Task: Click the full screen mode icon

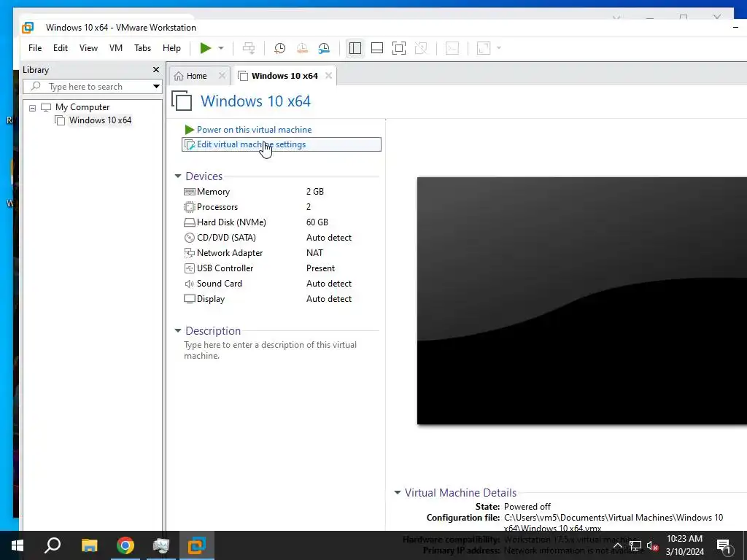Action: (x=399, y=48)
